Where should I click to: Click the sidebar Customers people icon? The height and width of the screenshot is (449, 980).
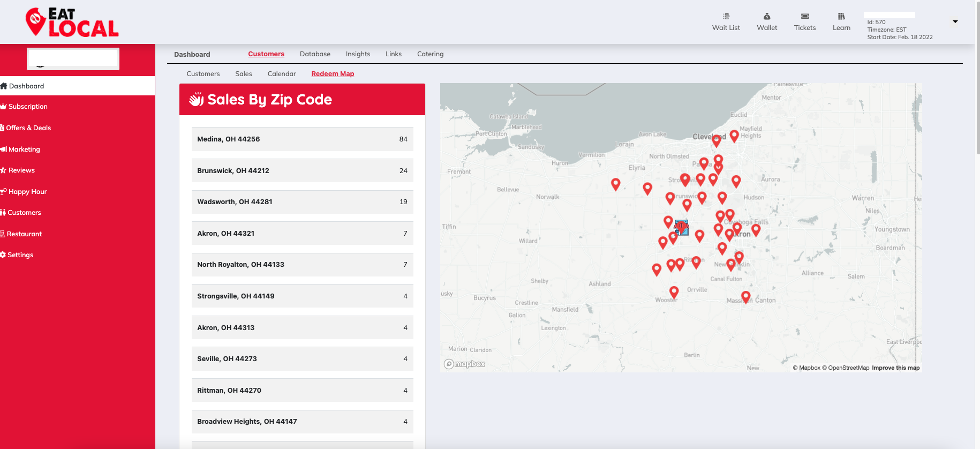tap(3, 213)
